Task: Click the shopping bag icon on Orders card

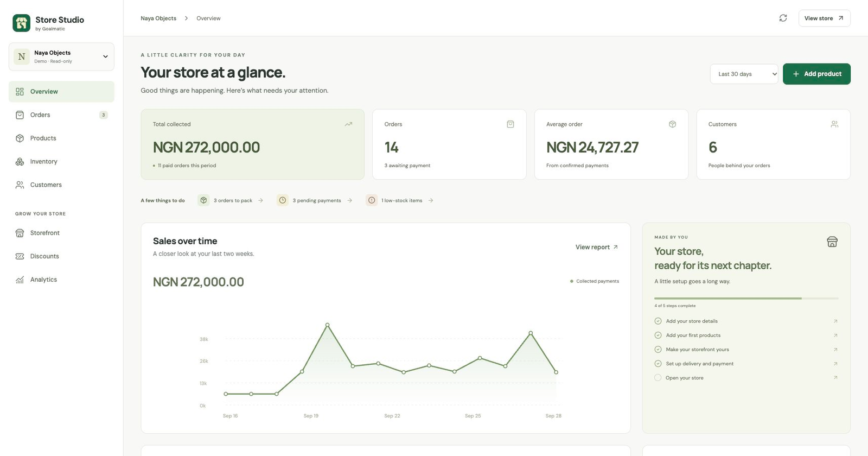Action: 510,124
